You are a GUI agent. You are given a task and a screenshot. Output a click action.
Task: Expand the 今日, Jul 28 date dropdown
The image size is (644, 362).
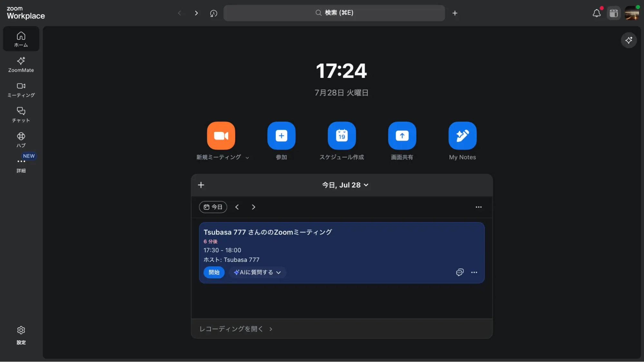345,185
